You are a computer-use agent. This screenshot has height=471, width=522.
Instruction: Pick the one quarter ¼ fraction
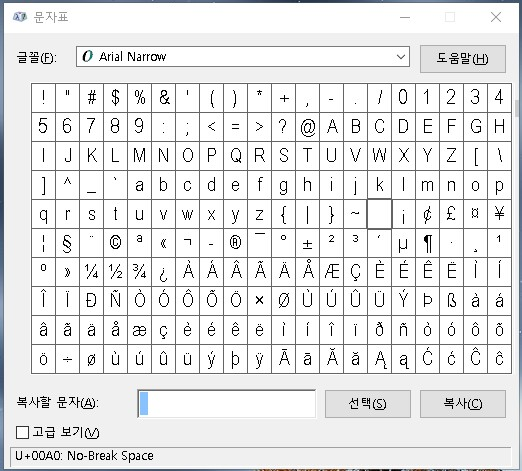[91, 272]
